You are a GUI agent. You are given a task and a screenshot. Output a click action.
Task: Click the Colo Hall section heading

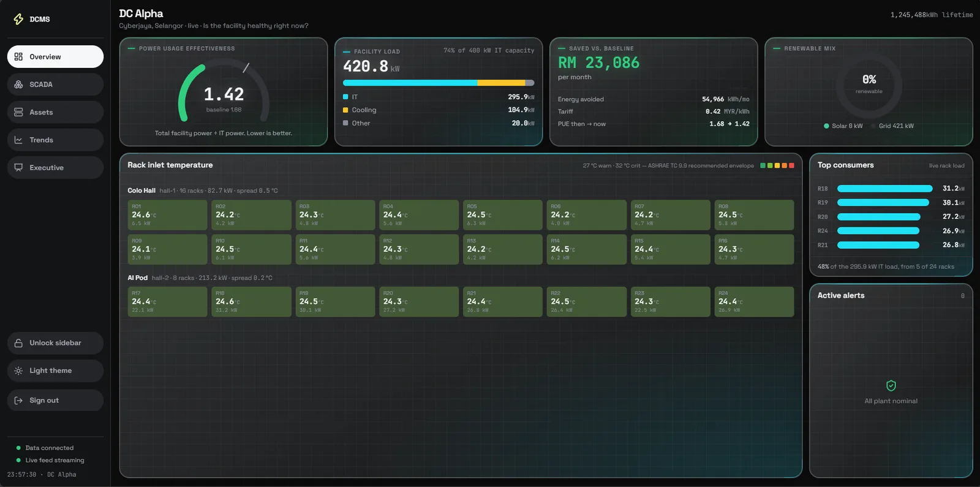click(x=141, y=191)
